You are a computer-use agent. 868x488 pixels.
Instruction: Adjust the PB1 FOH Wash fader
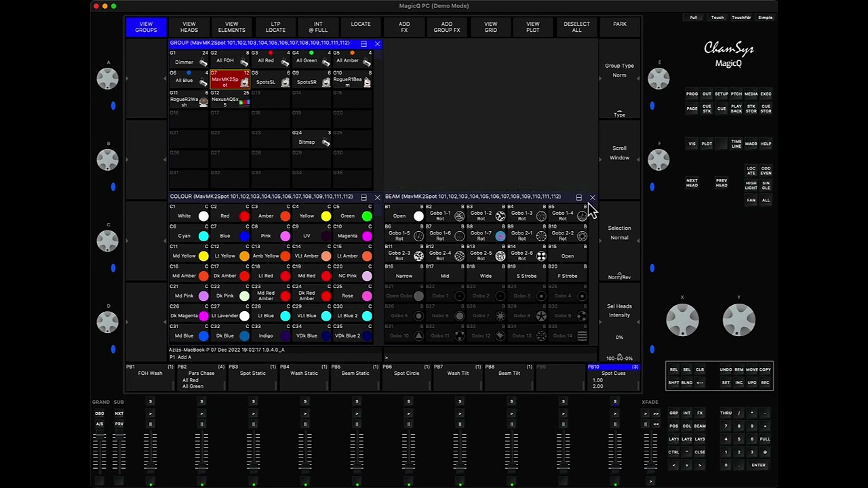click(151, 453)
